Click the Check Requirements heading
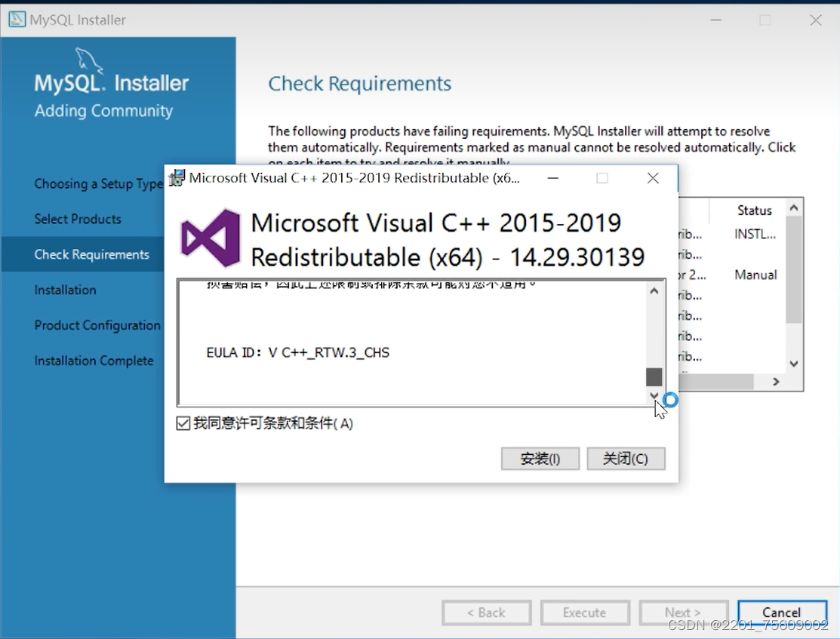Viewport: 840px width, 639px height. 359,84
